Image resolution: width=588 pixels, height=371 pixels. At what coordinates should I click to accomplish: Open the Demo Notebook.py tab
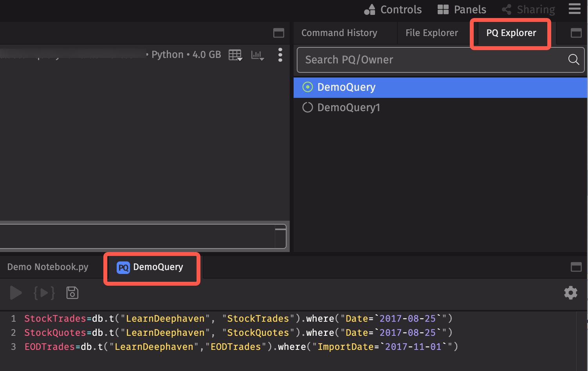click(x=48, y=267)
